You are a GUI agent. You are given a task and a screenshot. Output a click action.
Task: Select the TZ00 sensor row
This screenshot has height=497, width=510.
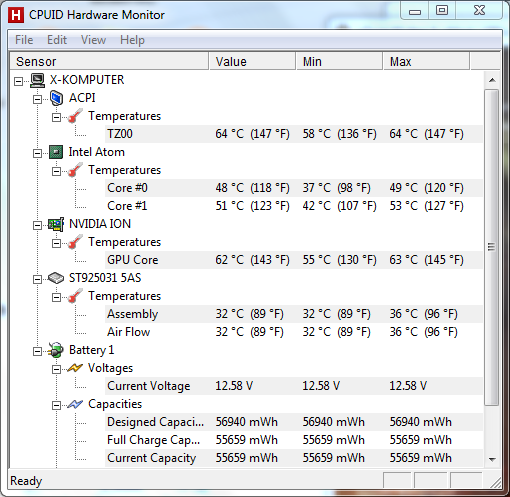click(x=294, y=134)
